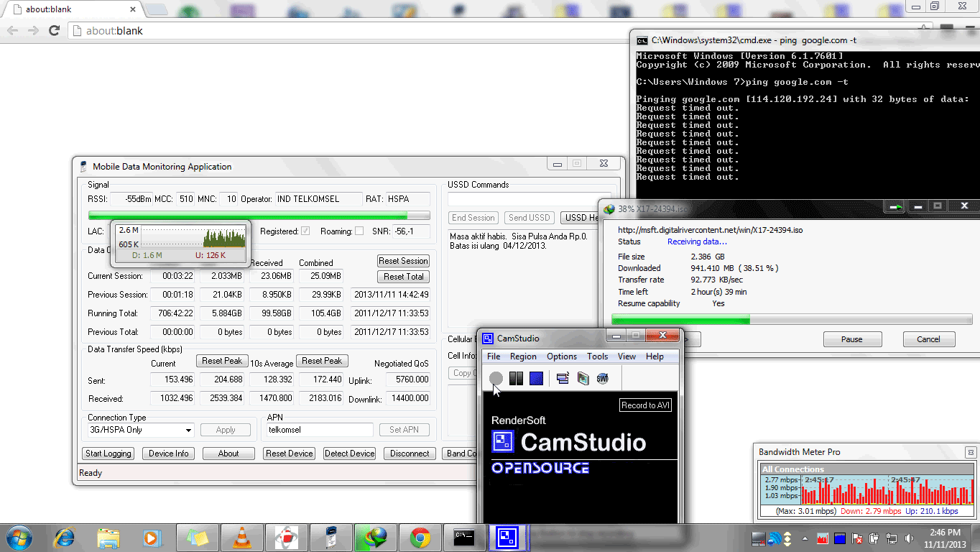Click Bandwidth Meter red graph tray icon
This screenshot has width=980, height=552.
coord(823,538)
